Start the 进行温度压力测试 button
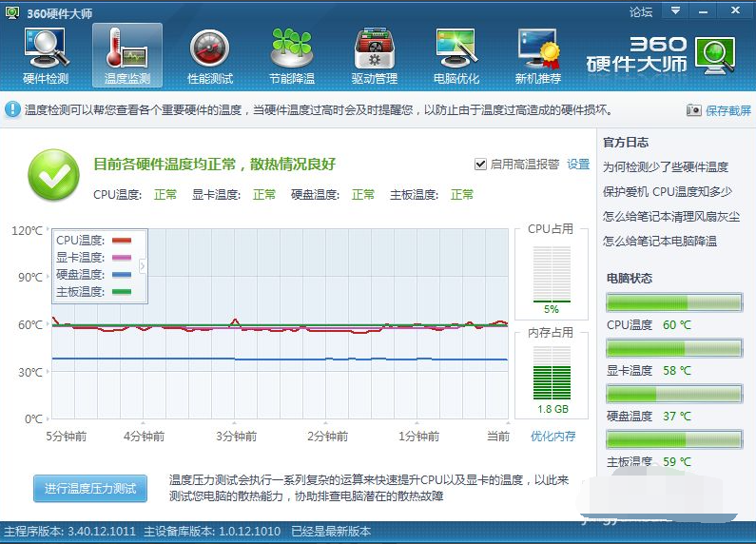The image size is (756, 544). [x=90, y=488]
